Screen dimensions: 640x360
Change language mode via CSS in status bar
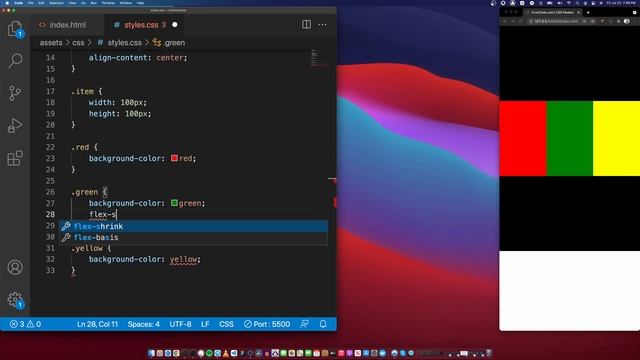tap(226, 324)
